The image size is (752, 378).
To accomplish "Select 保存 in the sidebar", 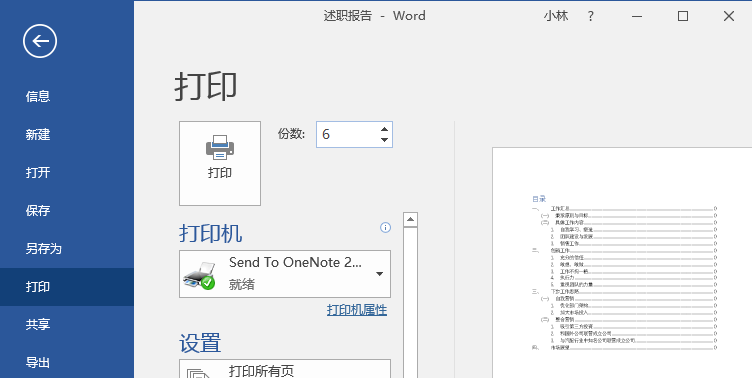I will 38,210.
